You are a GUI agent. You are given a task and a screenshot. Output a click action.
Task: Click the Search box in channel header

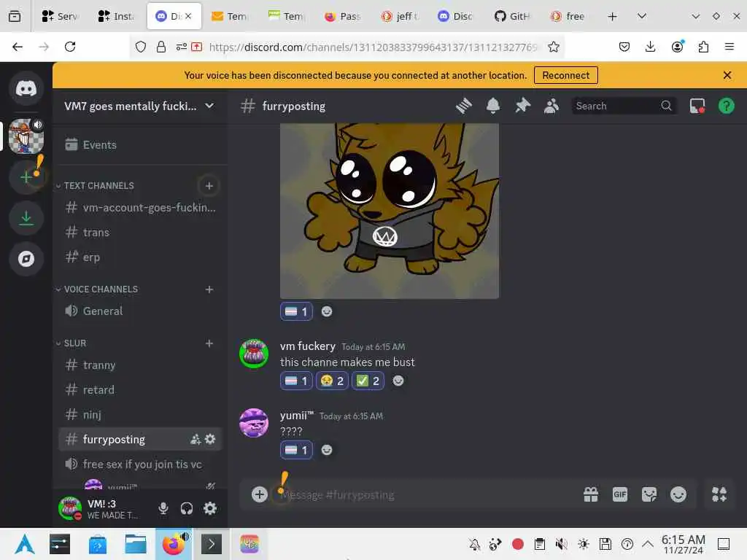pos(623,106)
